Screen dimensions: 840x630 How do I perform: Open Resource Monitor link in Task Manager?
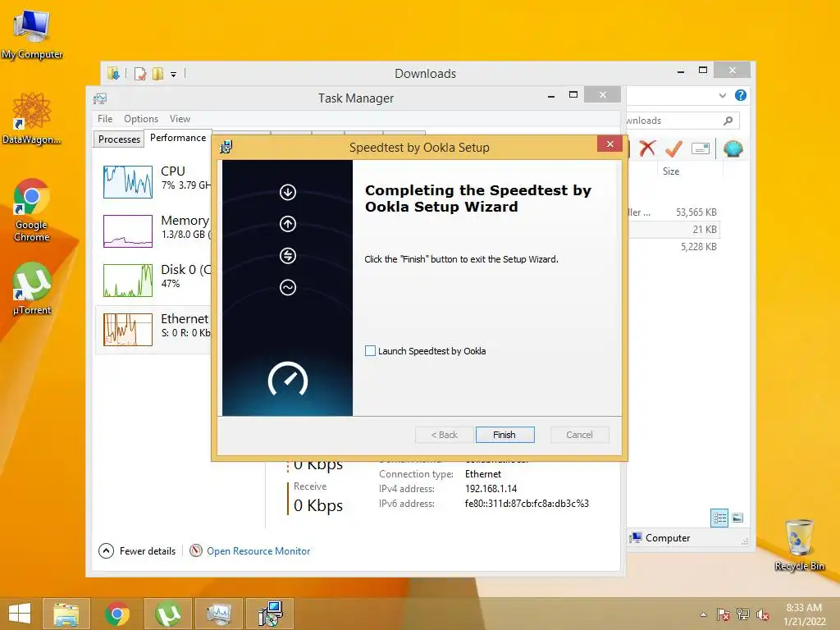258,550
